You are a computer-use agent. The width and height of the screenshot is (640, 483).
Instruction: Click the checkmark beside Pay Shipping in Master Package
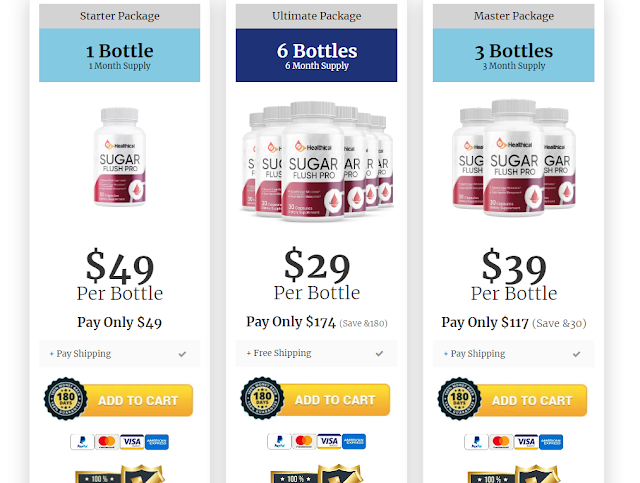576,354
